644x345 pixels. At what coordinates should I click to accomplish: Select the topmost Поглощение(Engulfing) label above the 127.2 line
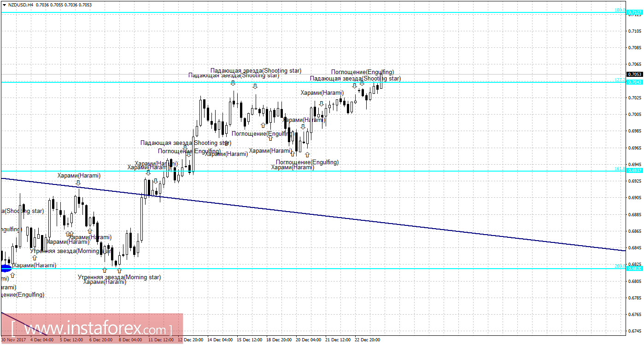[x=363, y=72]
